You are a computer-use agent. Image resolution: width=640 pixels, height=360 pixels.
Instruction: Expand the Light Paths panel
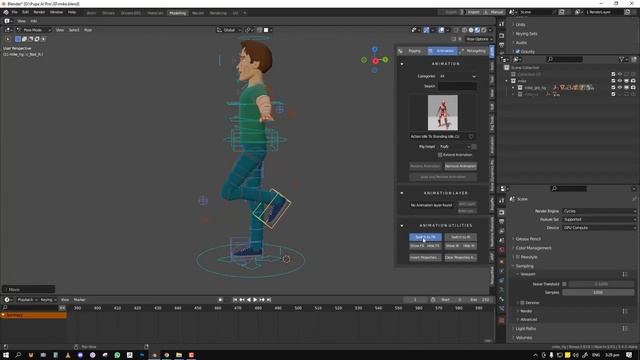pos(526,329)
